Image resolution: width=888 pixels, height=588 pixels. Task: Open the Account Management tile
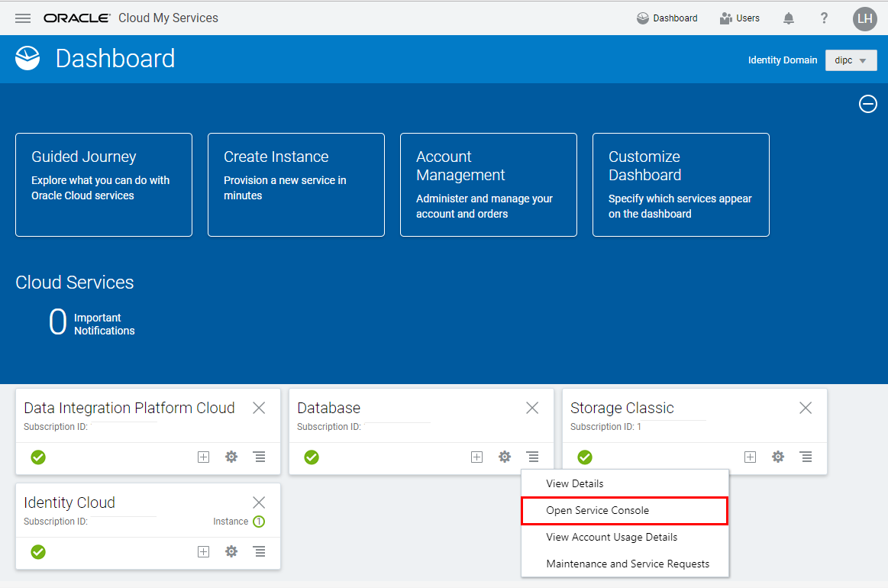click(489, 185)
